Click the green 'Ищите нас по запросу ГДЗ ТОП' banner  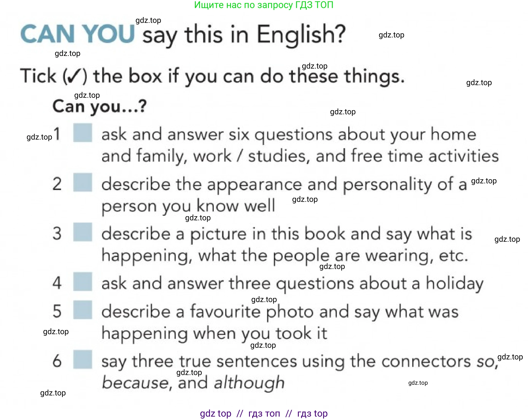(x=263, y=5)
